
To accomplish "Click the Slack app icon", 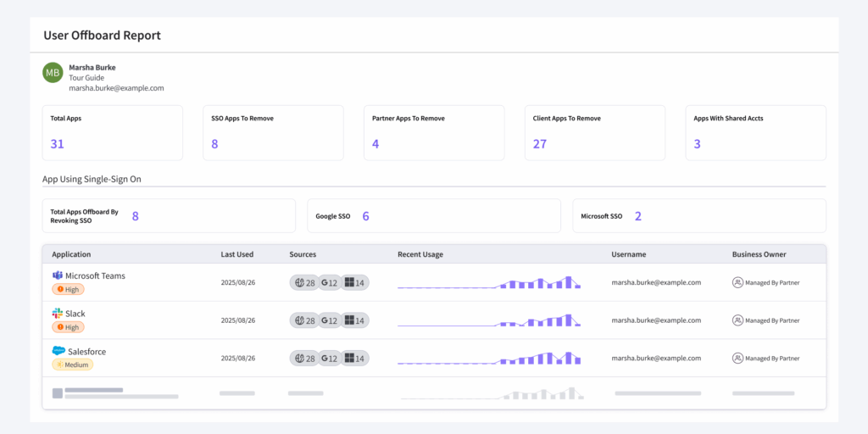I will [58, 314].
